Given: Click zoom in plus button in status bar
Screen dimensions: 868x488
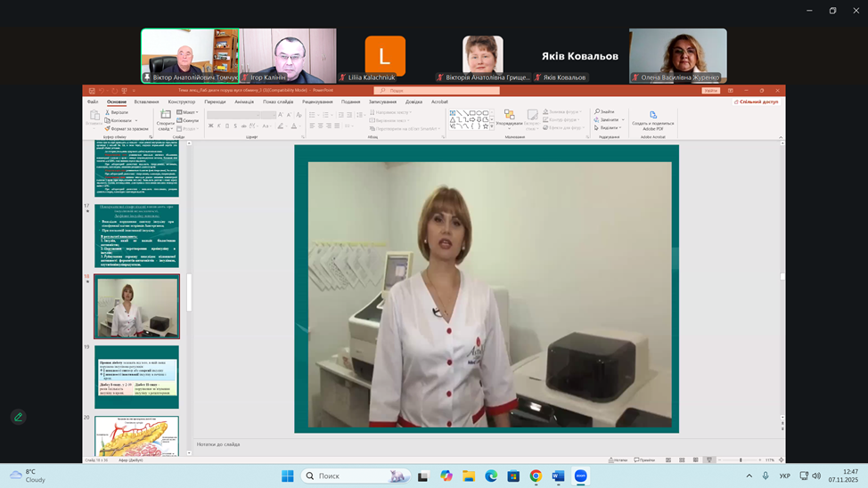Looking at the screenshot, I should coord(759,460).
